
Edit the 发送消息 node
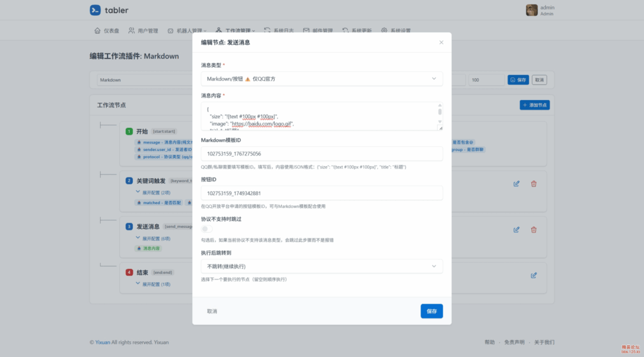(516, 230)
